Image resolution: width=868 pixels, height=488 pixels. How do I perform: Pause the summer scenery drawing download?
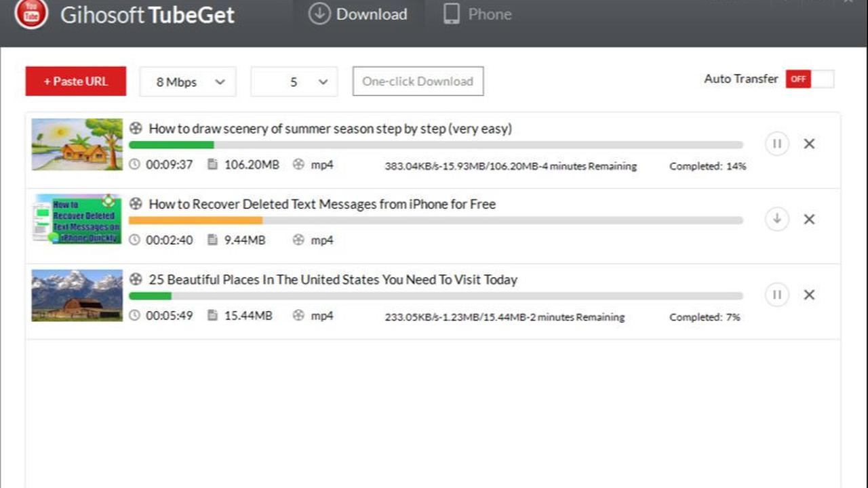(x=777, y=144)
